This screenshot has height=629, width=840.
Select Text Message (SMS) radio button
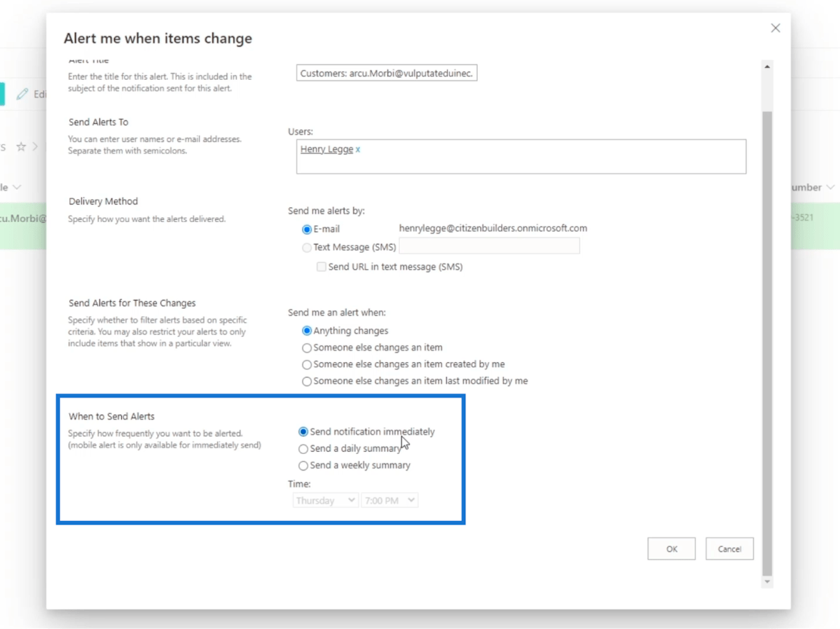coord(306,247)
